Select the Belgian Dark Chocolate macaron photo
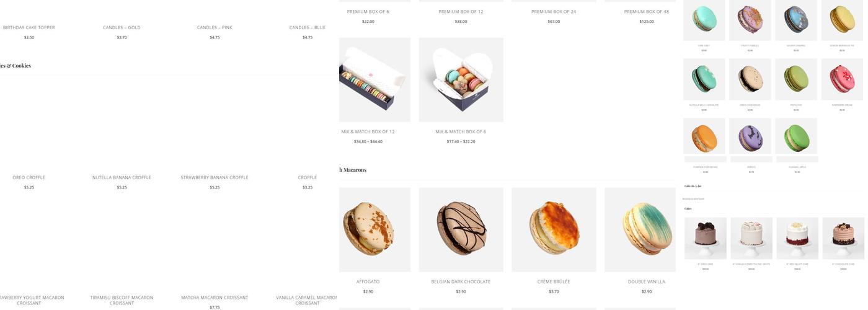This screenshot has height=310, width=868. [x=461, y=230]
